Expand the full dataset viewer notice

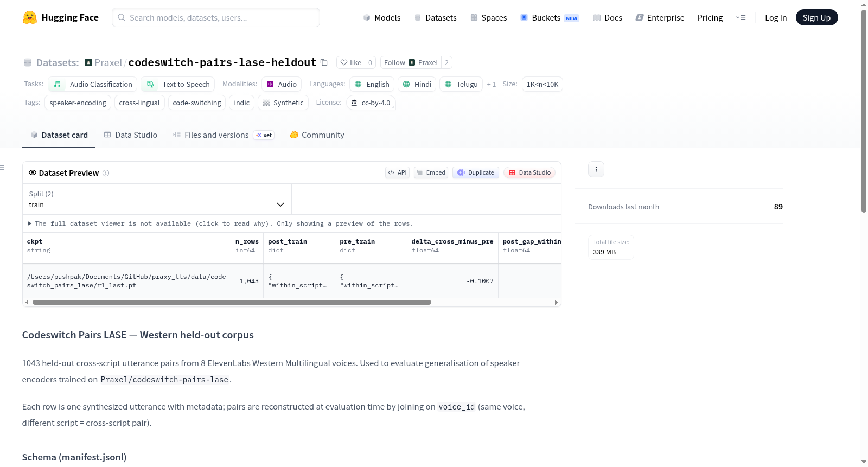pyautogui.click(x=221, y=223)
